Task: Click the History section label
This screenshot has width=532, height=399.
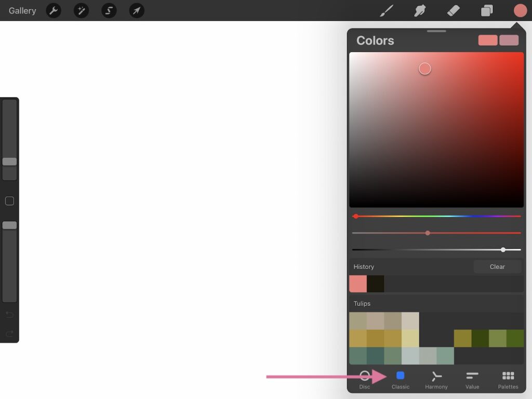Action: click(x=364, y=267)
